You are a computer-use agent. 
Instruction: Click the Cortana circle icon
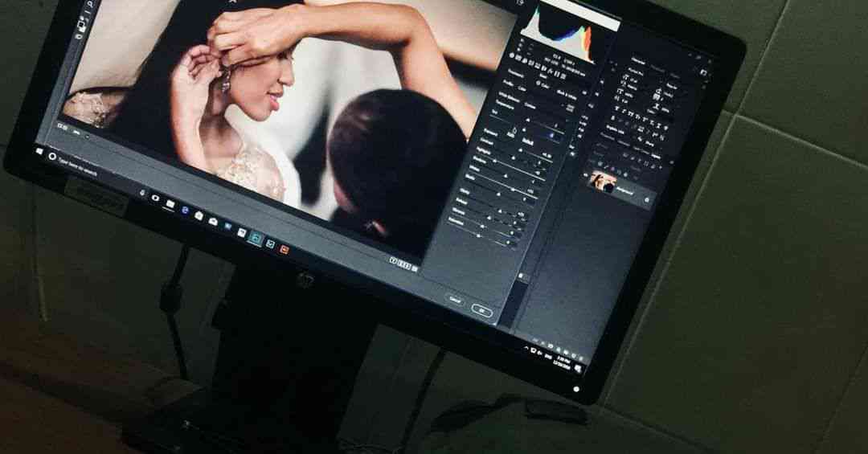[52, 156]
